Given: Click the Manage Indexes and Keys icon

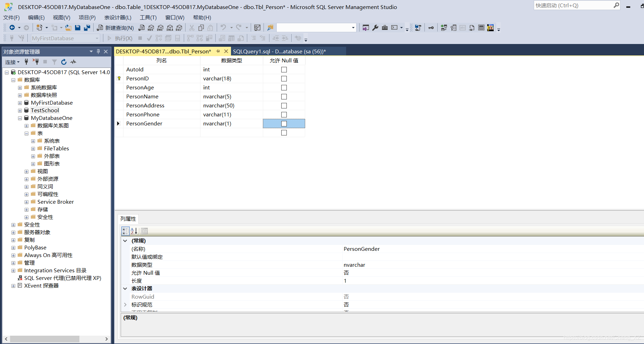Looking at the screenshot, I should [453, 28].
